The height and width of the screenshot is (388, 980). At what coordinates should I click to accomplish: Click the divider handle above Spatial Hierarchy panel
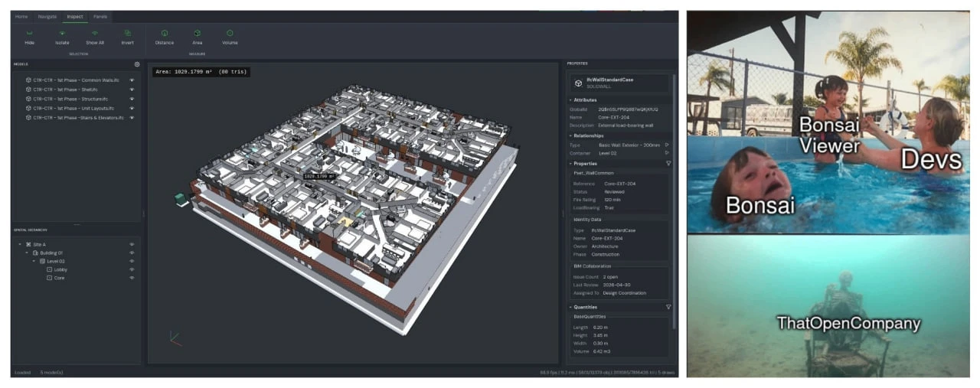pyautogui.click(x=77, y=224)
